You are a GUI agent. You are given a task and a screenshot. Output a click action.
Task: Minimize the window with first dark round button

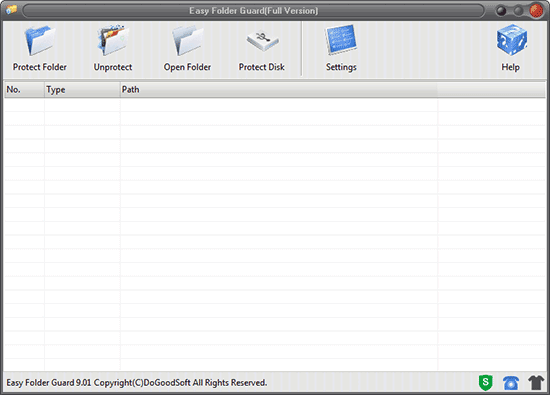click(501, 11)
